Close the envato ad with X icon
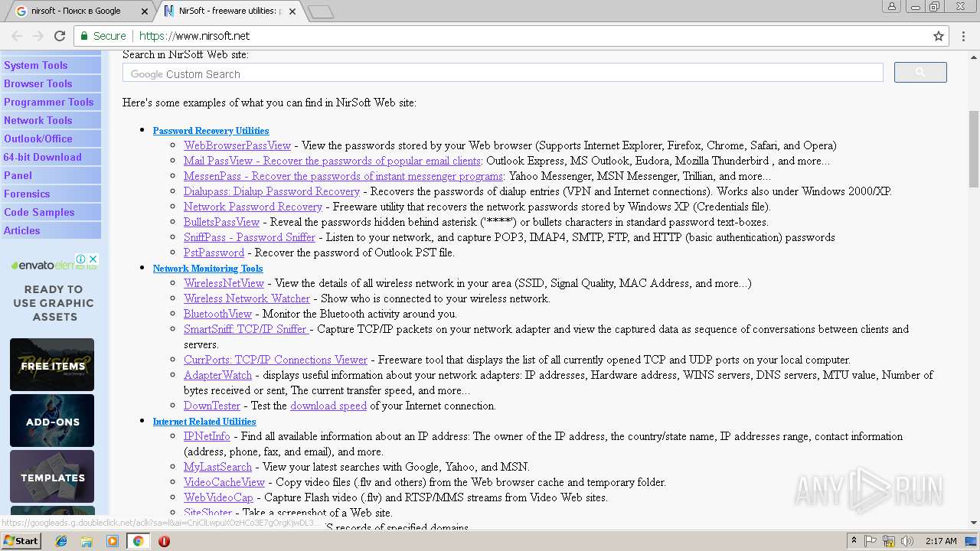980x551 pixels. click(93, 259)
